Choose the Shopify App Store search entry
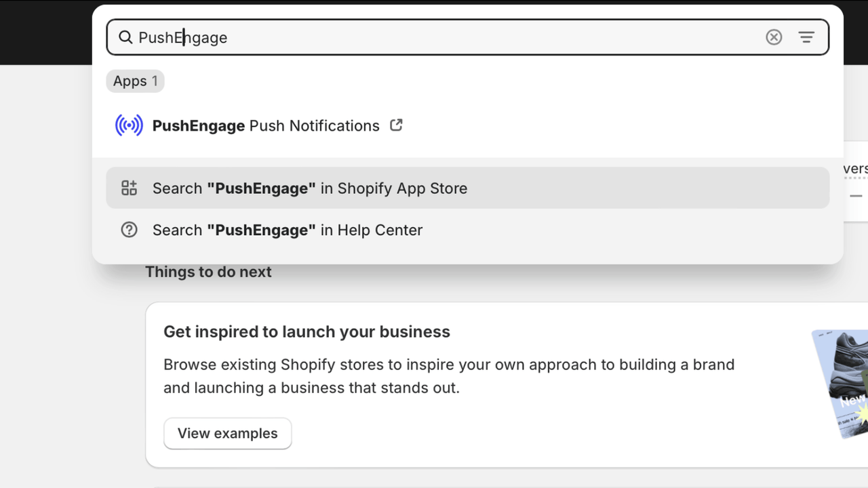Viewport: 868px width, 488px height. [x=310, y=188]
